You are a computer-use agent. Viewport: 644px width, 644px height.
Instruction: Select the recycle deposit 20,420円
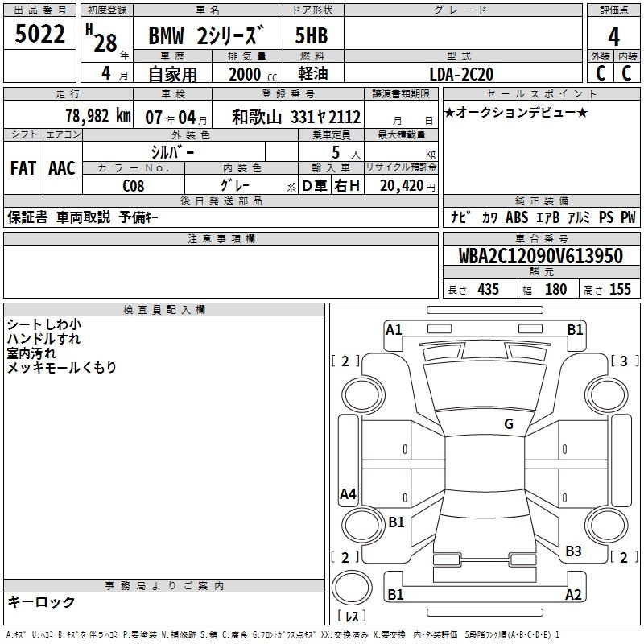(x=407, y=186)
